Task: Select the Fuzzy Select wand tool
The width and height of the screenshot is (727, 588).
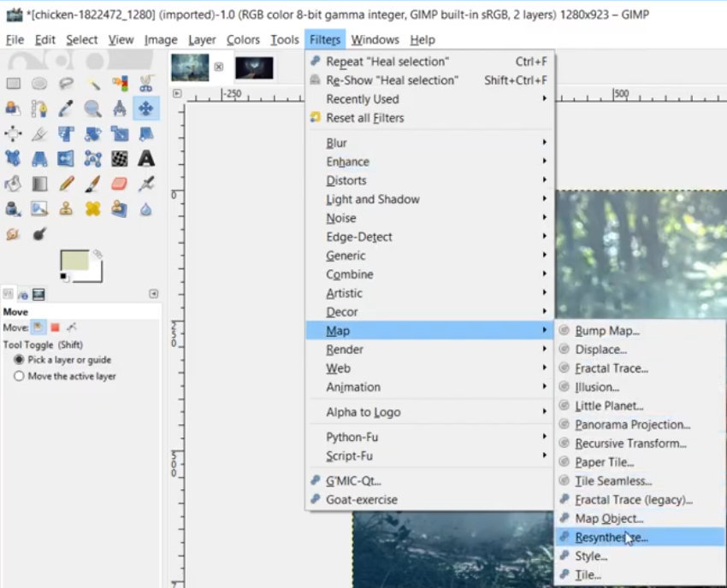Action: coord(93,84)
